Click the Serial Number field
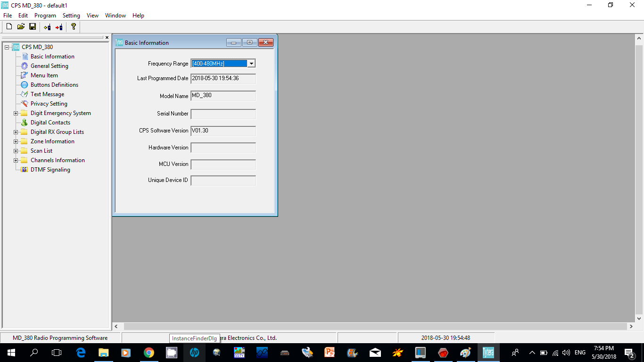 coord(223,114)
